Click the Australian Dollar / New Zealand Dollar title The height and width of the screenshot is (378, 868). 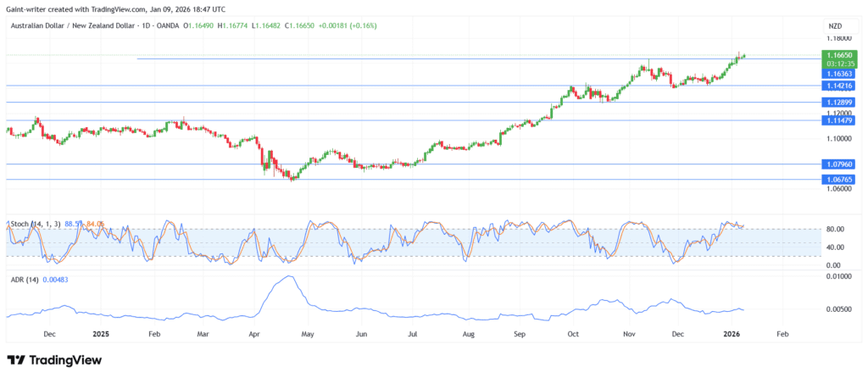(x=75, y=25)
